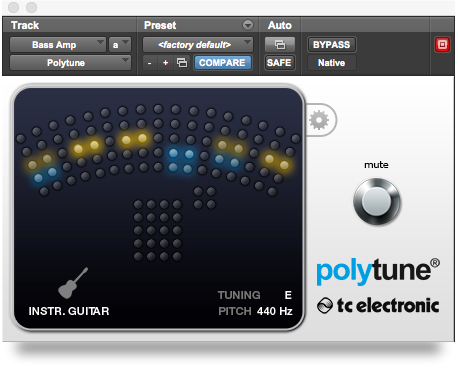This screenshot has width=458, height=371.
Task: Open the factory default preset list
Action: point(198,45)
